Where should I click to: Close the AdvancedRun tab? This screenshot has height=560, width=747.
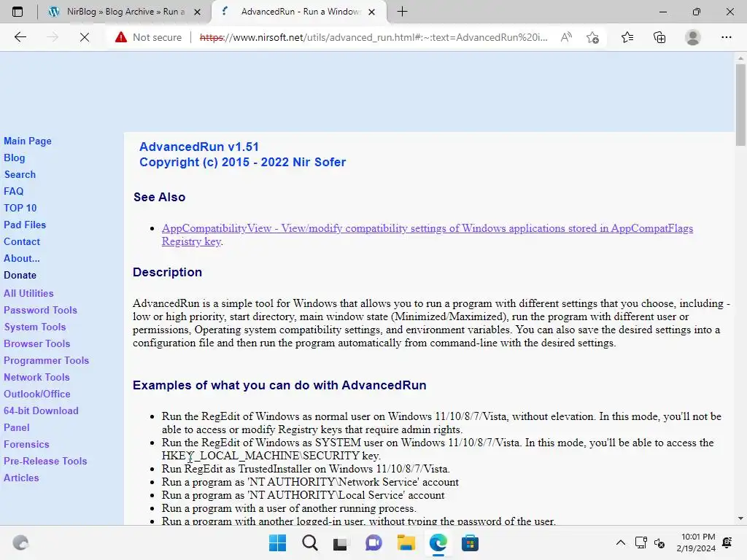[371, 12]
